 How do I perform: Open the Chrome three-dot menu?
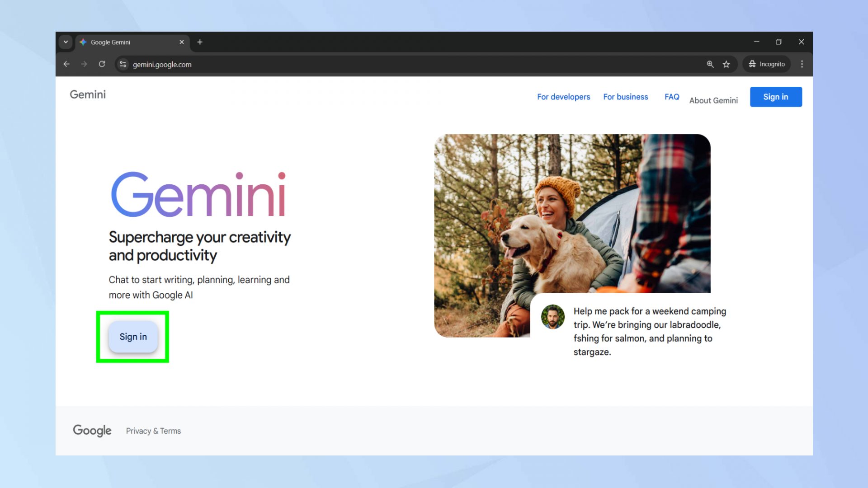click(802, 64)
